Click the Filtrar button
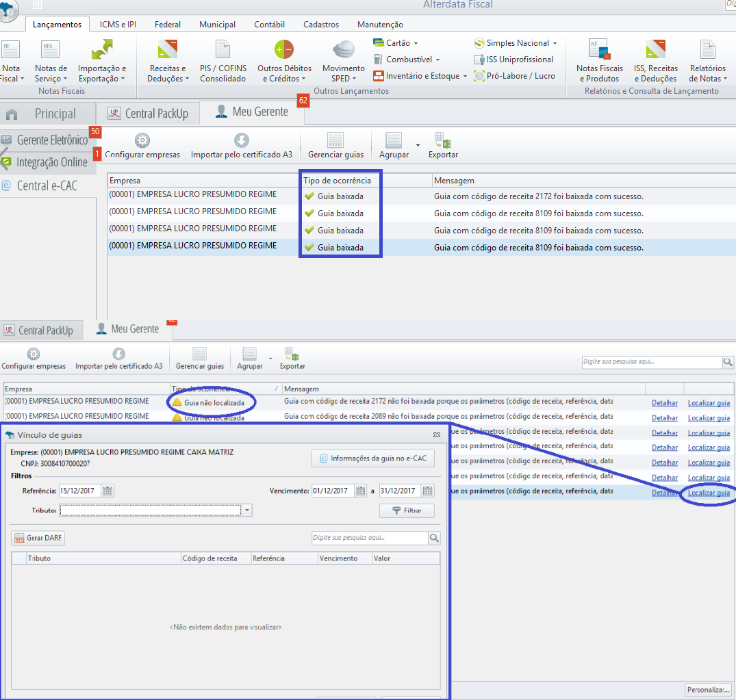 [x=407, y=510]
